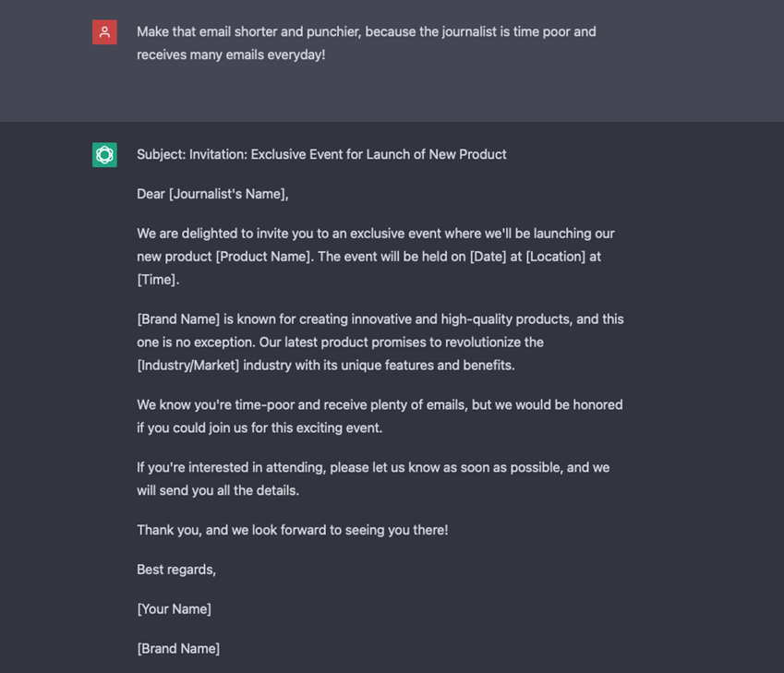
Task: Click the [Your Name] signature placeholder
Action: (174, 609)
